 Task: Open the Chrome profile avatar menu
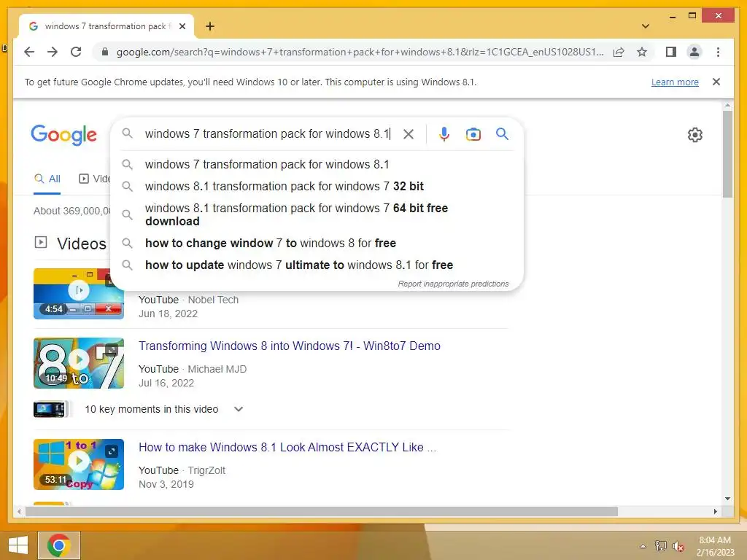694,52
